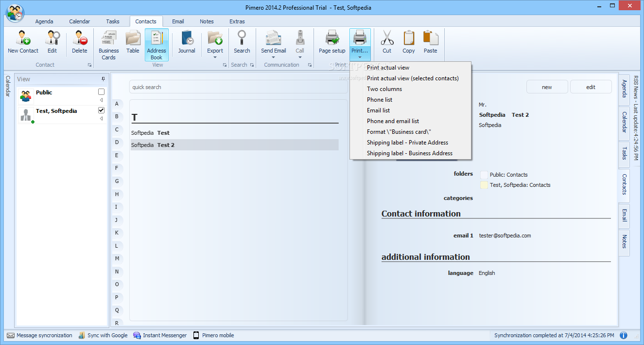This screenshot has width=644, height=345.
Task: Click the quick search field
Action: coord(238,87)
